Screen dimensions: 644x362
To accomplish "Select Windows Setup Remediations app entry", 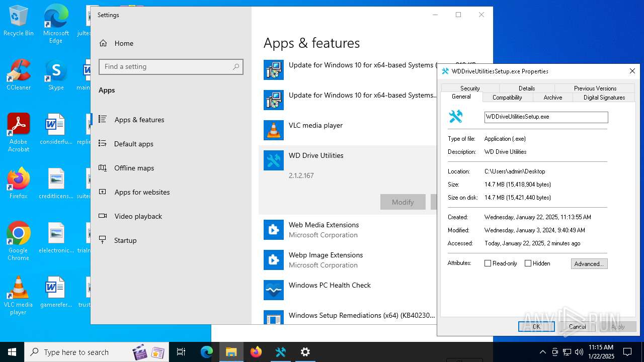I will (347, 316).
